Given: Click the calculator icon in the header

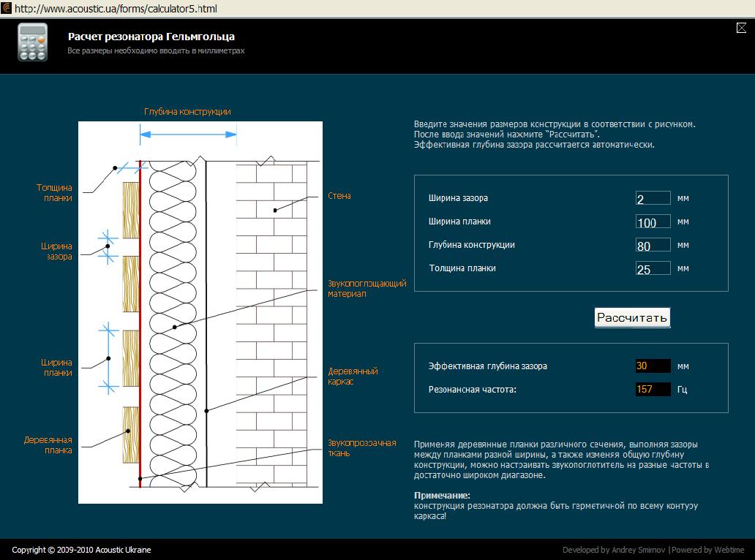Looking at the screenshot, I should pos(32,42).
